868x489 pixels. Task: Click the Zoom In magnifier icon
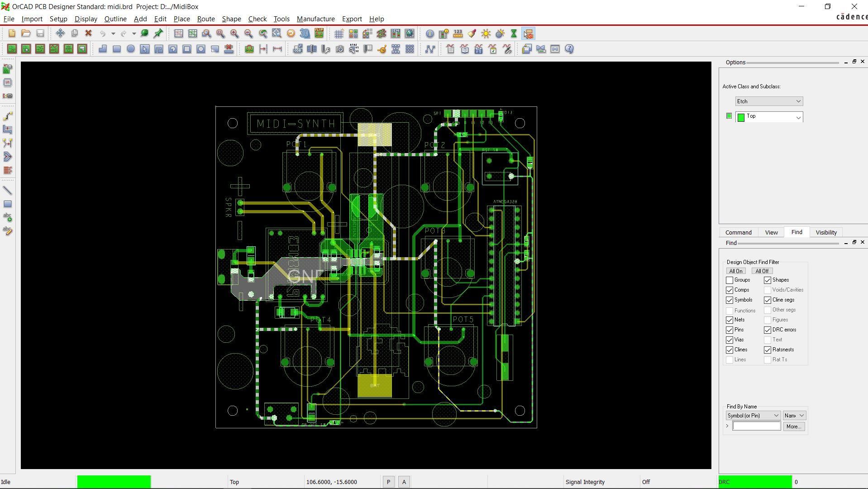click(234, 34)
